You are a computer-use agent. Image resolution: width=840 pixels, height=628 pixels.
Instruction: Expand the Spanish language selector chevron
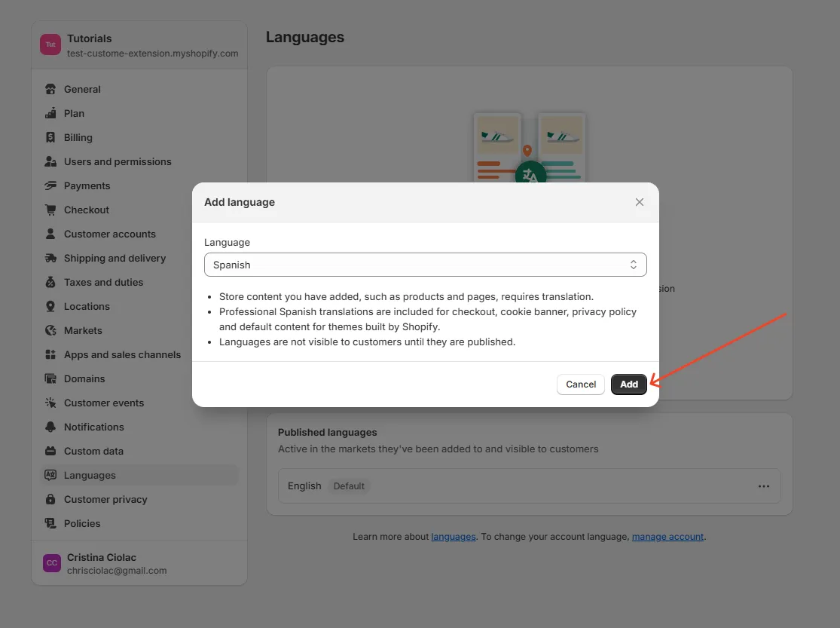632,265
